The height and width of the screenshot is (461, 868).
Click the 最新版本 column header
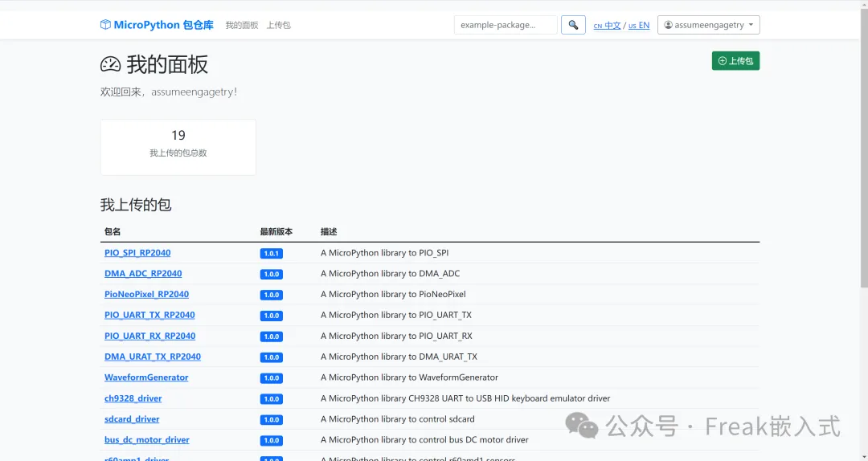[x=276, y=232]
